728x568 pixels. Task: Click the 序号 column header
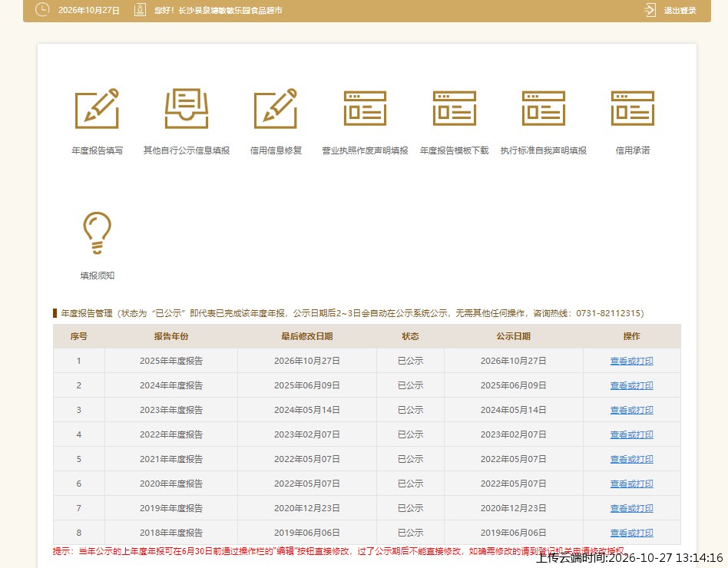pyautogui.click(x=78, y=336)
